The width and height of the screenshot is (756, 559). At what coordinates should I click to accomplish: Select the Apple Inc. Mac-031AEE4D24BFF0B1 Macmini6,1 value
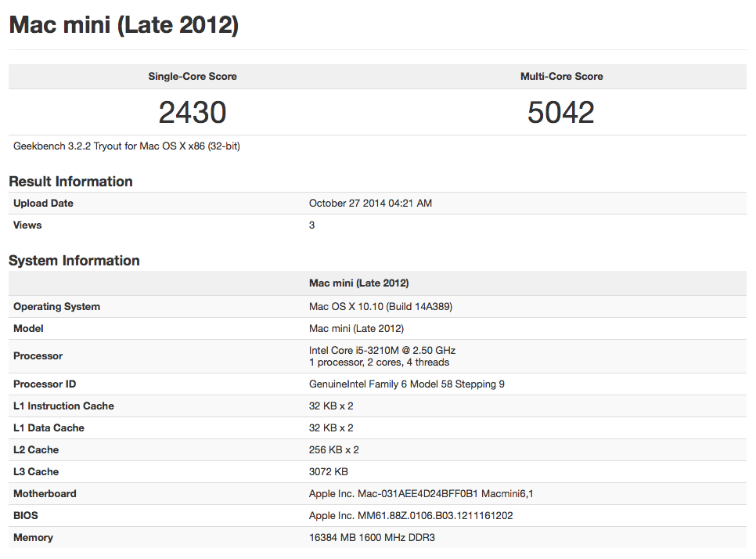[421, 493]
